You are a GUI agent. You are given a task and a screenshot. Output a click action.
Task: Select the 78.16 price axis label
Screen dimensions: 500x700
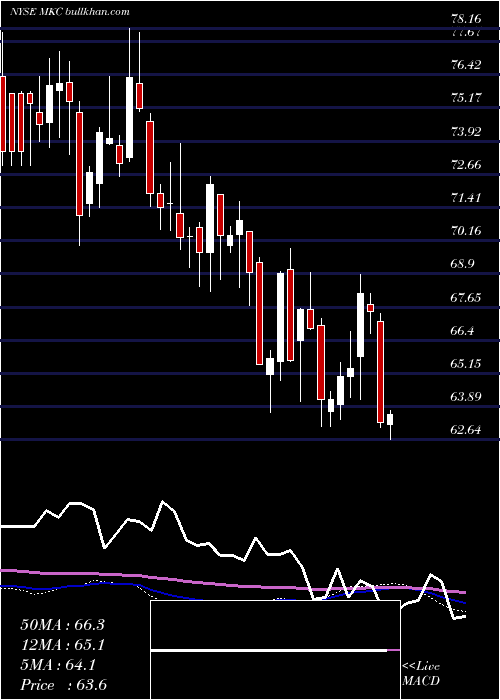coord(466,19)
